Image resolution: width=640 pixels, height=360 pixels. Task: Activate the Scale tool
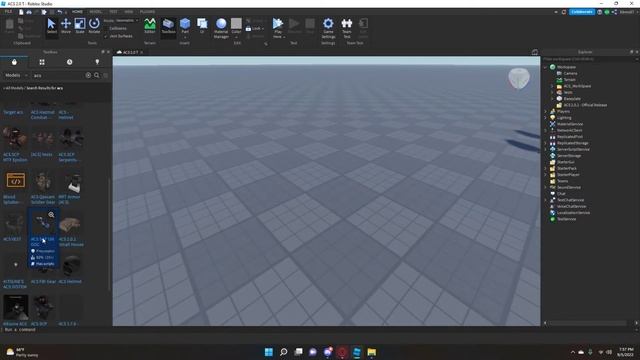click(80, 27)
